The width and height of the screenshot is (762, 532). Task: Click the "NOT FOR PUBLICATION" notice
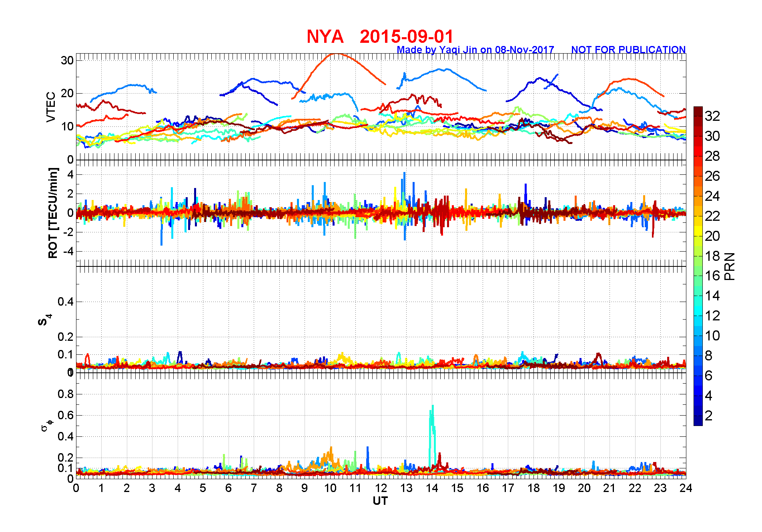click(x=628, y=50)
